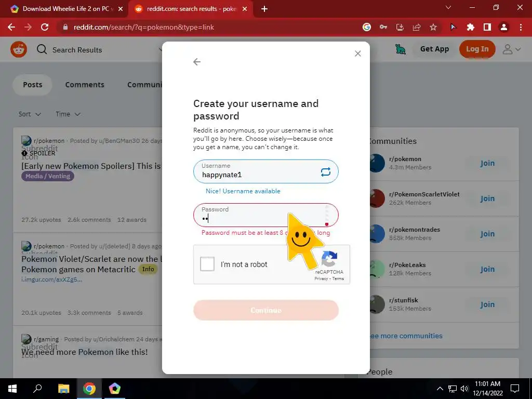This screenshot has height=399, width=532.
Task: Open the Info flair tag
Action: pos(148,269)
